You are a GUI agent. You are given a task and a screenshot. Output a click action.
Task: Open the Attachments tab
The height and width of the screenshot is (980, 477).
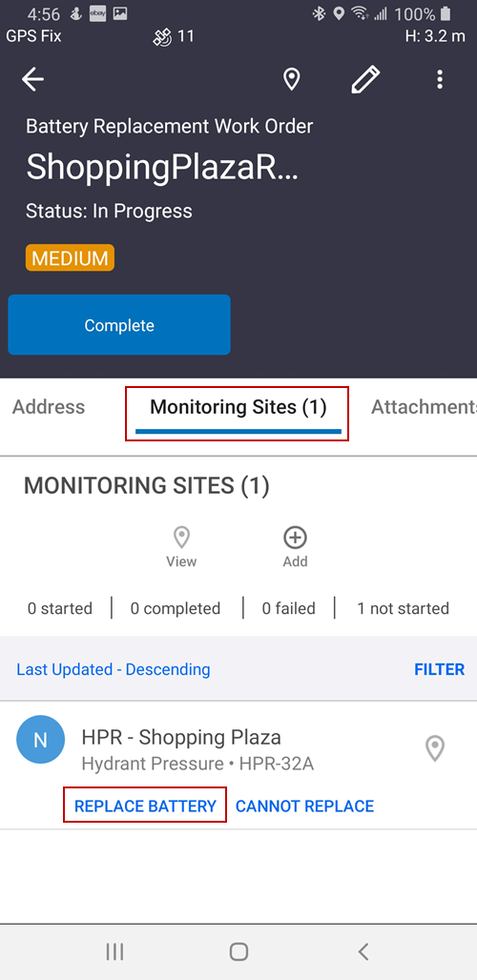coord(424,407)
